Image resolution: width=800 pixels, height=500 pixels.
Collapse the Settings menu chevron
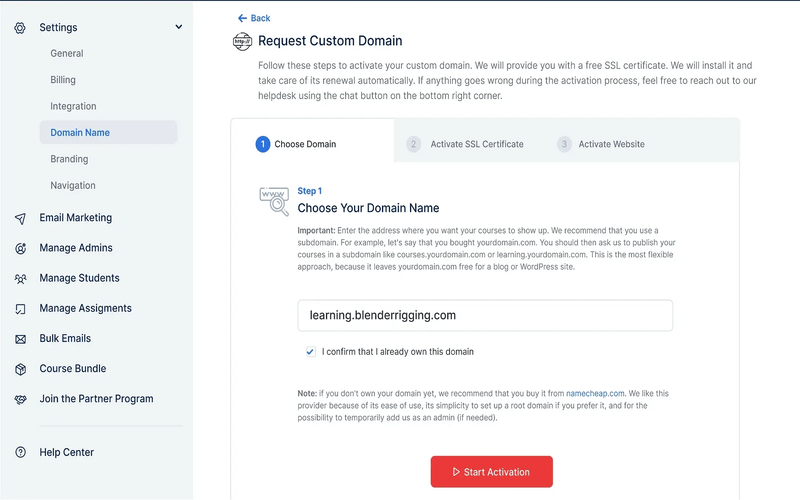[179, 27]
